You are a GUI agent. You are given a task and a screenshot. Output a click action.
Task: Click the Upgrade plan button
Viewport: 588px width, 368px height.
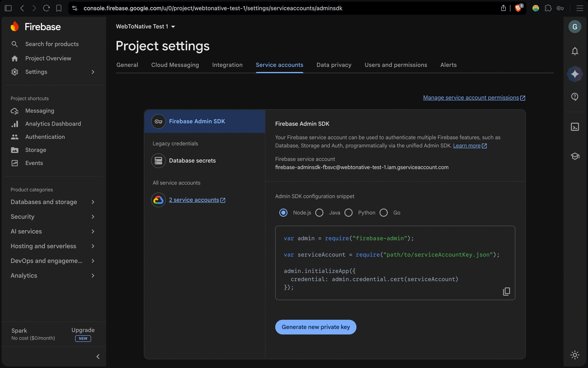(x=83, y=330)
